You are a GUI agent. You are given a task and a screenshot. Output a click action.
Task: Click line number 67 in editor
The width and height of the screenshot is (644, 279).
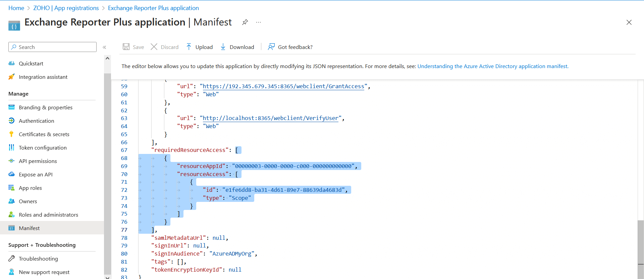124,150
